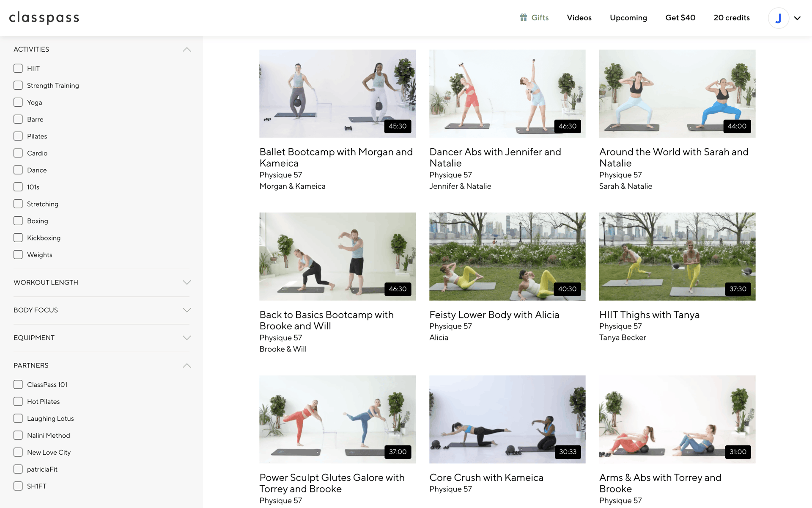Click the 37:30 duration badge
Screen dimensions: 812x508
pyautogui.click(x=738, y=289)
